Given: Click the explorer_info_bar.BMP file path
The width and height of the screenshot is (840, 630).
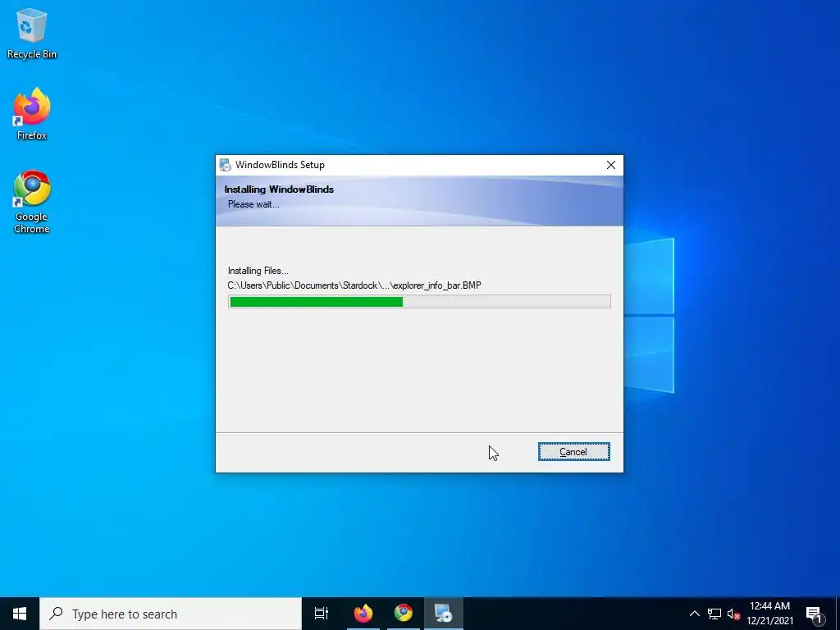Looking at the screenshot, I should click(x=354, y=285).
